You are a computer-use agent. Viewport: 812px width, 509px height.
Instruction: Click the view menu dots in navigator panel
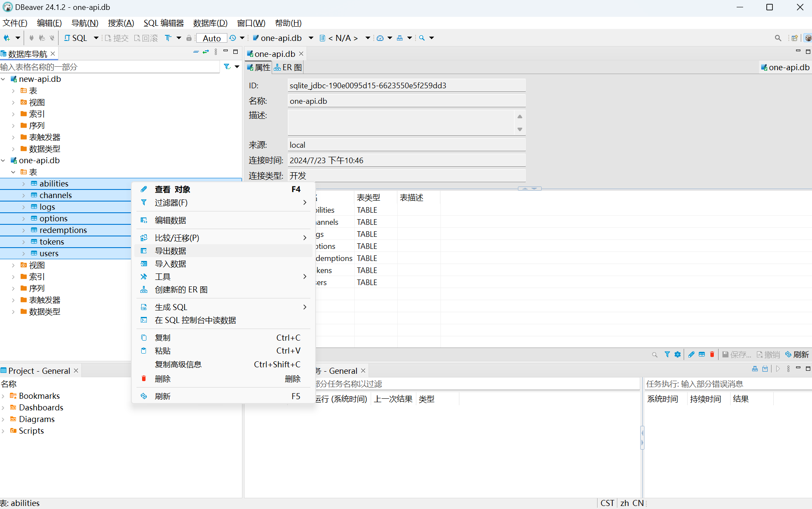point(216,52)
